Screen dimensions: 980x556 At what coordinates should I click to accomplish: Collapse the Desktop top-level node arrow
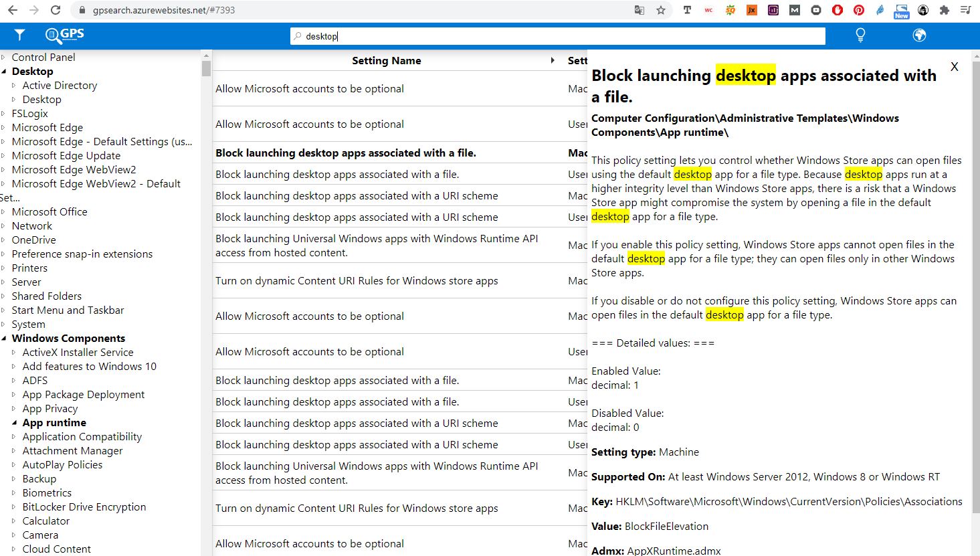(4, 72)
